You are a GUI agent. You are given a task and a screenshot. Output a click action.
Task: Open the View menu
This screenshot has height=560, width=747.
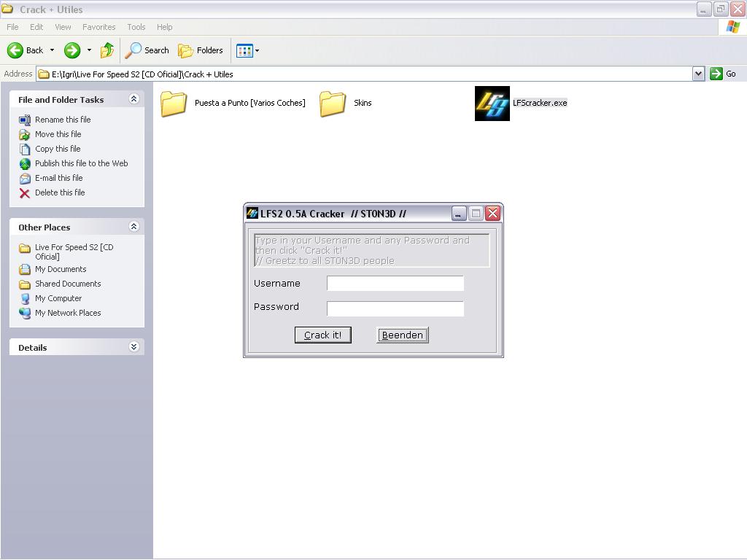click(63, 27)
